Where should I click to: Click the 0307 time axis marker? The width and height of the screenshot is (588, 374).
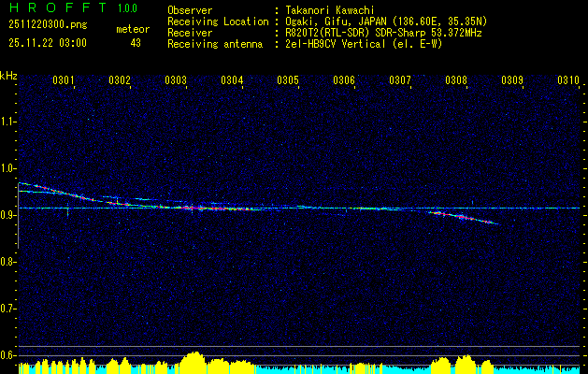click(400, 79)
